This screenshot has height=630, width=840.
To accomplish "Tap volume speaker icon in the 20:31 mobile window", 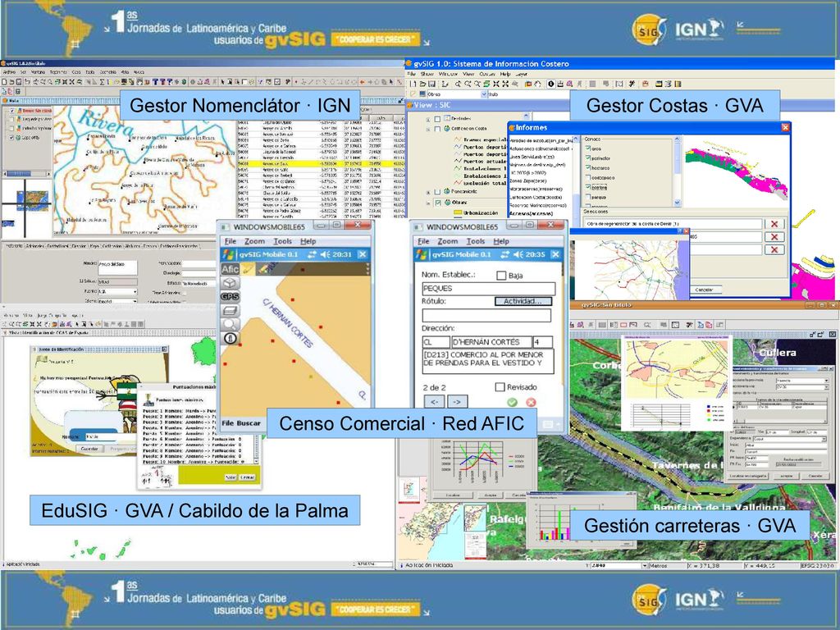I will pyautogui.click(x=325, y=254).
